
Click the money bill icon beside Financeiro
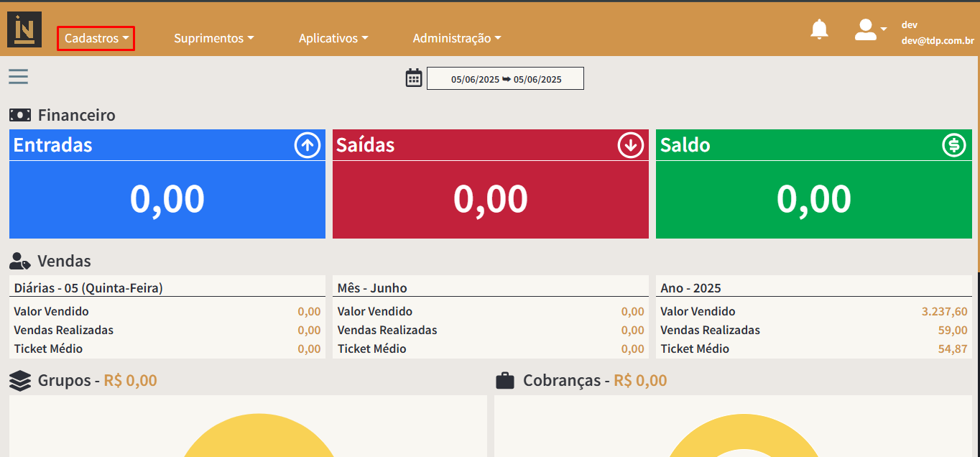coord(20,115)
